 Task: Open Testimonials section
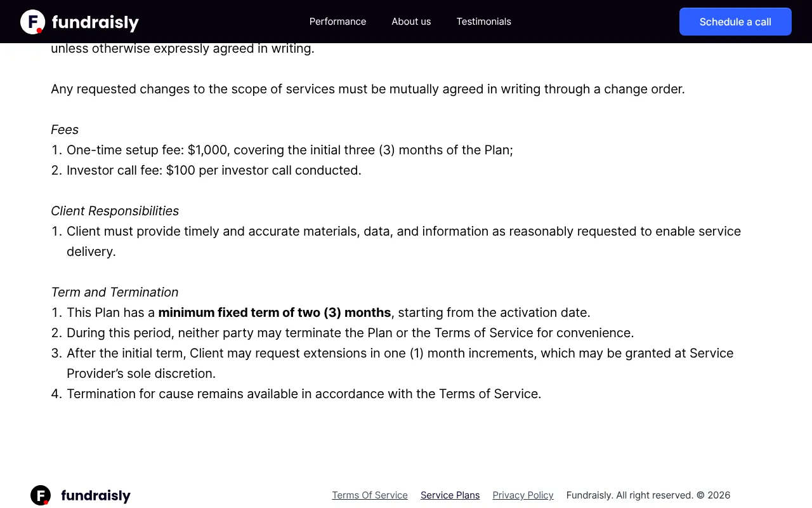click(x=483, y=22)
